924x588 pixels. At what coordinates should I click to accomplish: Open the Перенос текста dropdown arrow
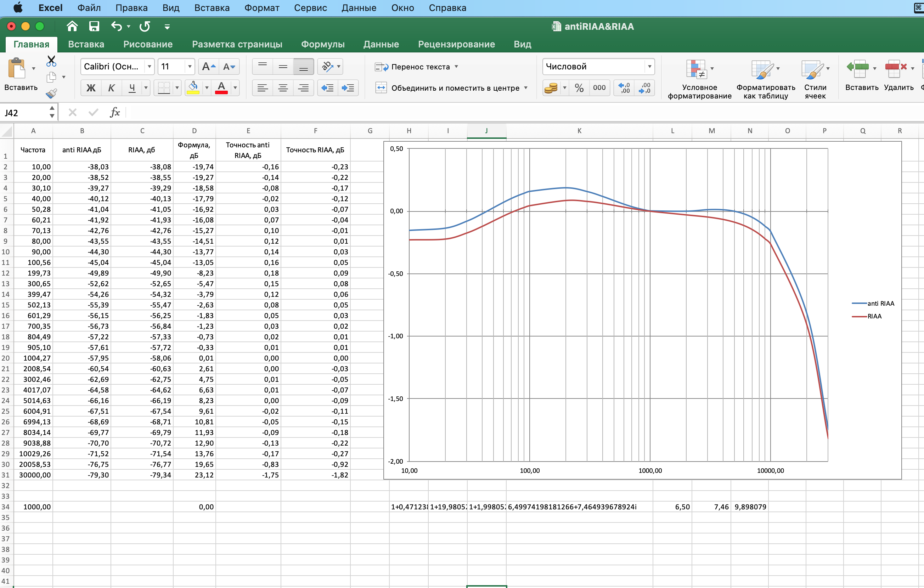click(x=456, y=67)
